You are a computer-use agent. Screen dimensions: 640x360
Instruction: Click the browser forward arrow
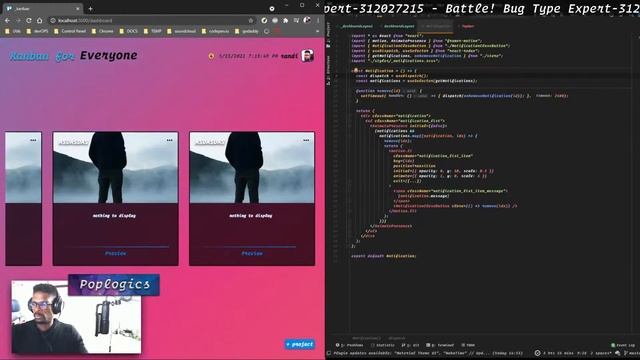18,20
